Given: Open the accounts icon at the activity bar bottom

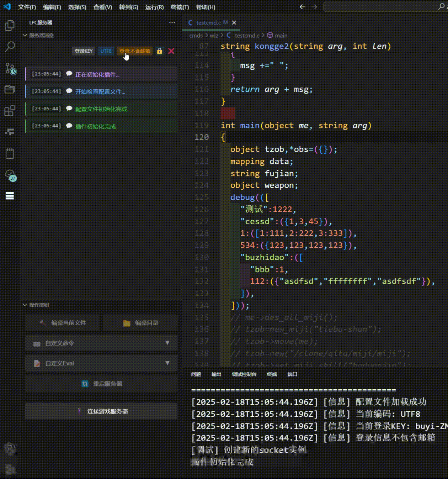Looking at the screenshot, I should tap(10, 449).
